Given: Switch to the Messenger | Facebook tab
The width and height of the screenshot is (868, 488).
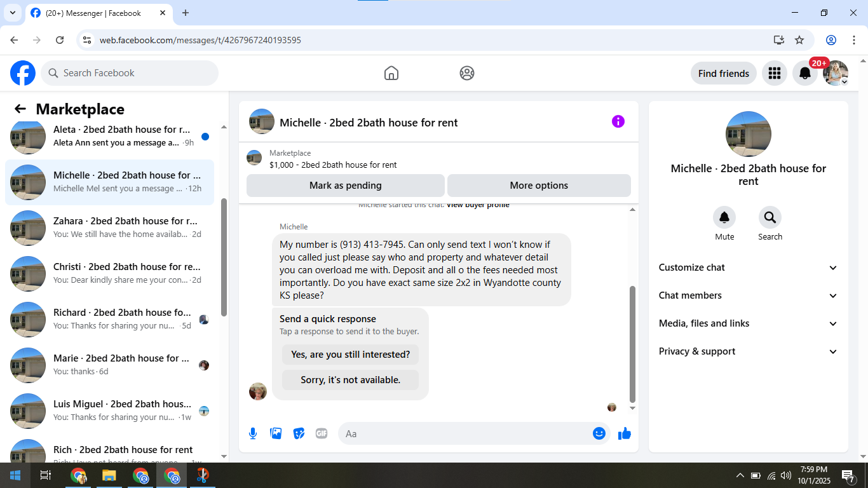Looking at the screenshot, I should click(98, 13).
